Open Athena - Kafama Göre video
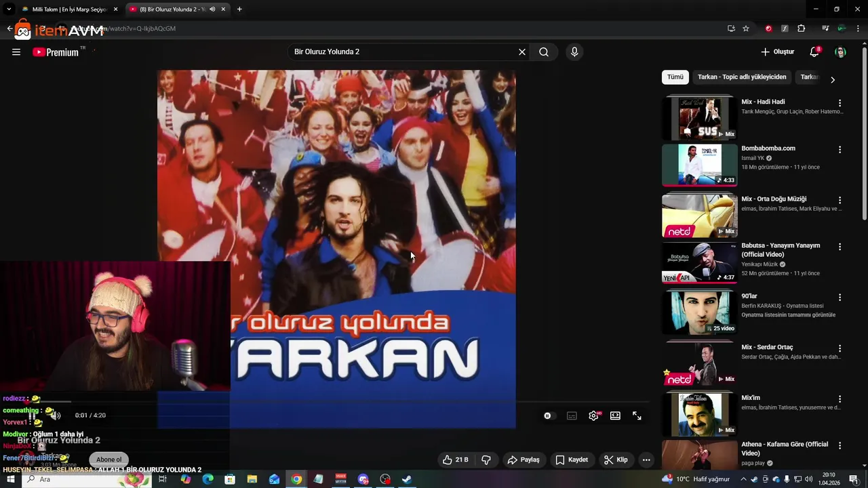Viewport: 868px width, 488px height. pyautogui.click(x=699, y=455)
